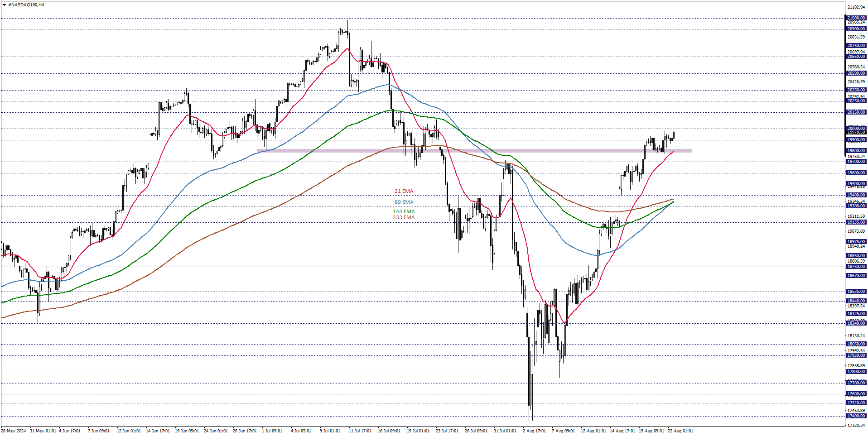Click the 20831.59 price scale value
Viewport: 868px width, 436px height.
tap(856, 37)
